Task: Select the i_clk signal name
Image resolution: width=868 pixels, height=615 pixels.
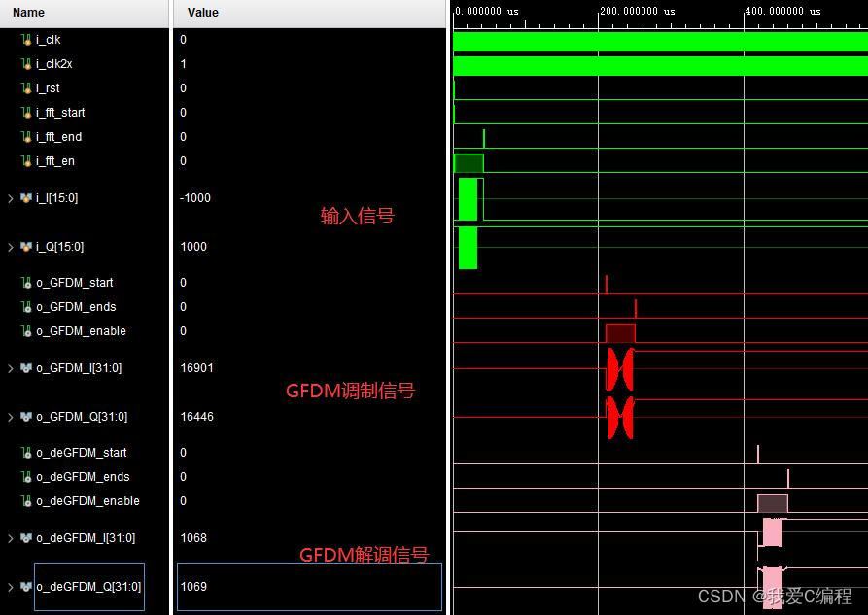Action: (x=49, y=40)
